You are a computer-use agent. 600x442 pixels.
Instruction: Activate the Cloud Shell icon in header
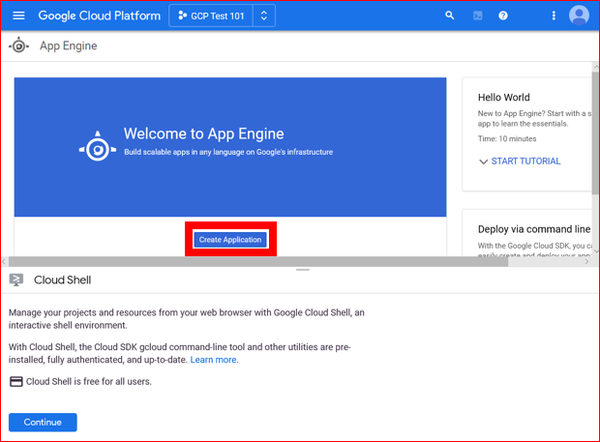pyautogui.click(x=477, y=16)
